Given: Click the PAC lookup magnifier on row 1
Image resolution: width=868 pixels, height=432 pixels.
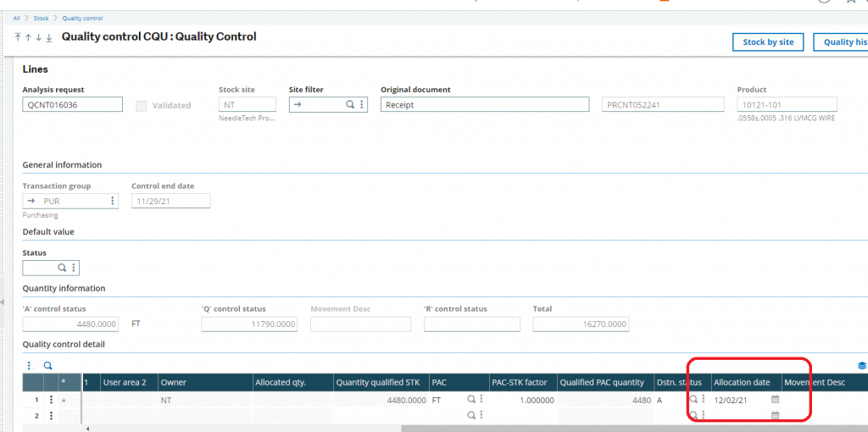Looking at the screenshot, I should coord(470,400).
